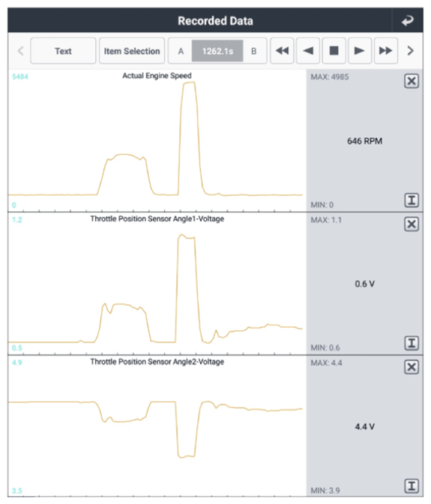Screen dimensions: 431x504
Task: Toggle cursor icon on Engine Speed graph
Action: point(412,200)
